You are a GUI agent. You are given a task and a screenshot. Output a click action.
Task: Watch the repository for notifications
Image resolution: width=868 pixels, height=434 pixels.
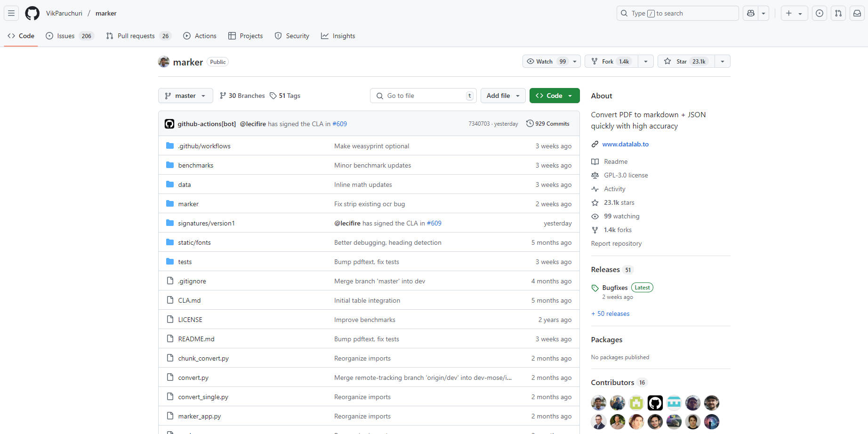[x=546, y=62]
